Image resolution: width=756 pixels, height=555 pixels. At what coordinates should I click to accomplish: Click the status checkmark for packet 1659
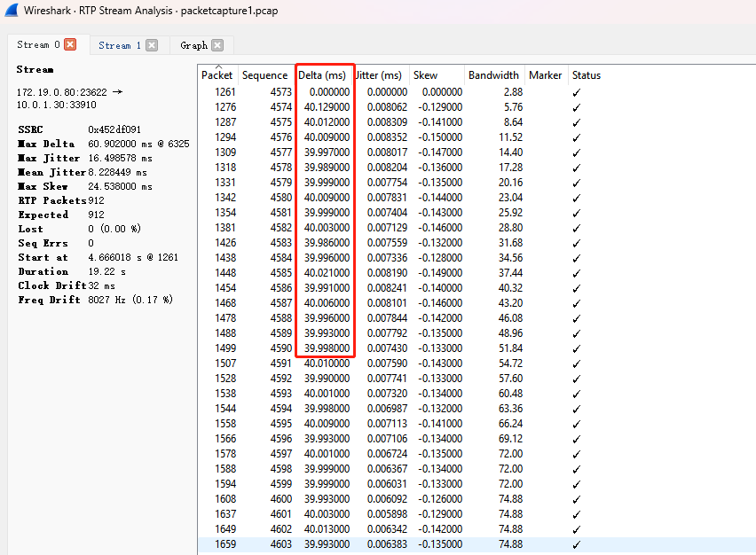tap(577, 545)
